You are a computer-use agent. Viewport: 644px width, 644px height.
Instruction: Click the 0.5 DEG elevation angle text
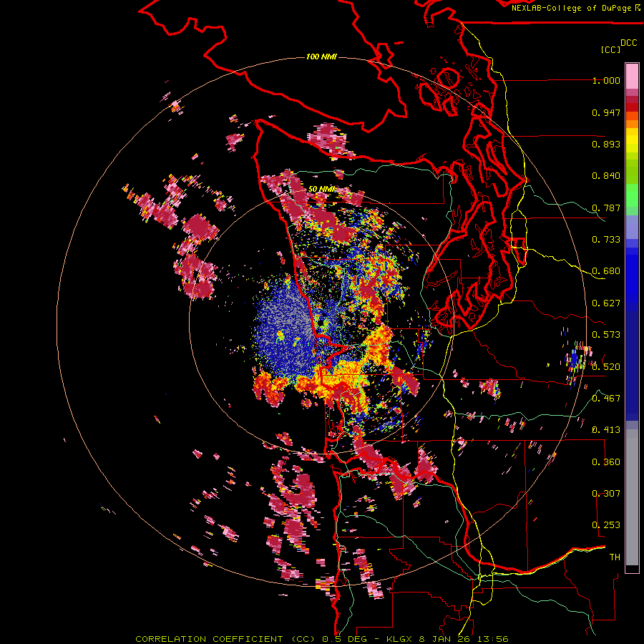(x=344, y=639)
